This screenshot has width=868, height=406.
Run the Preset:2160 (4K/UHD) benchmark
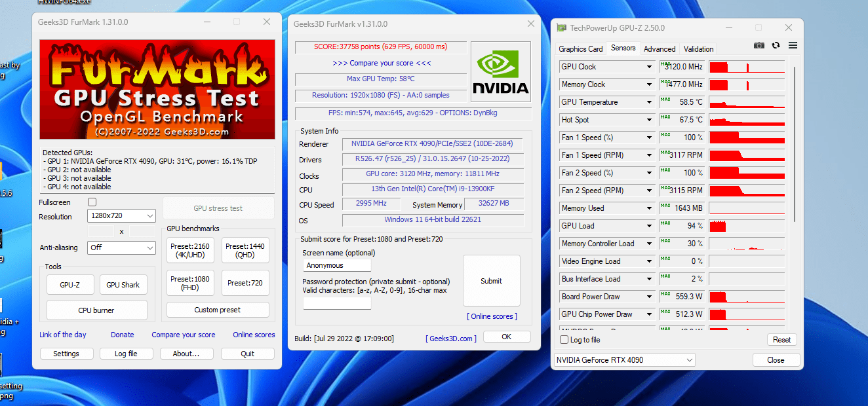coord(190,251)
